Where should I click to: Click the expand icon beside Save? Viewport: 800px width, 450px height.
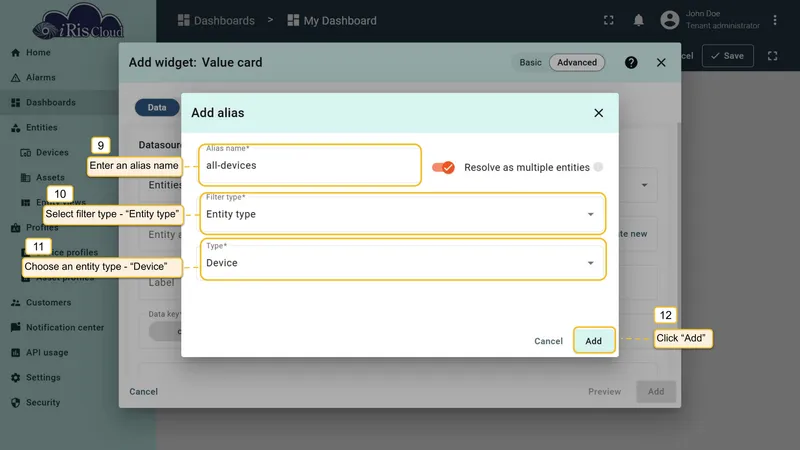click(772, 56)
